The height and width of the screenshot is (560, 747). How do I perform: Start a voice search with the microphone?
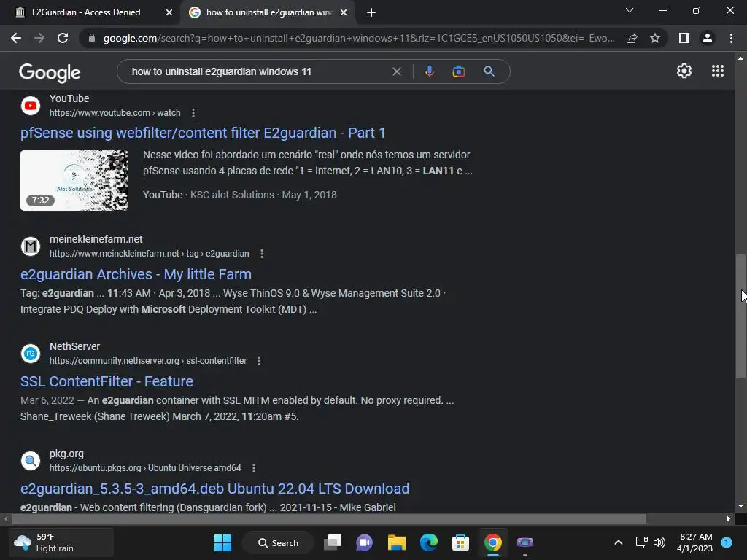point(429,71)
